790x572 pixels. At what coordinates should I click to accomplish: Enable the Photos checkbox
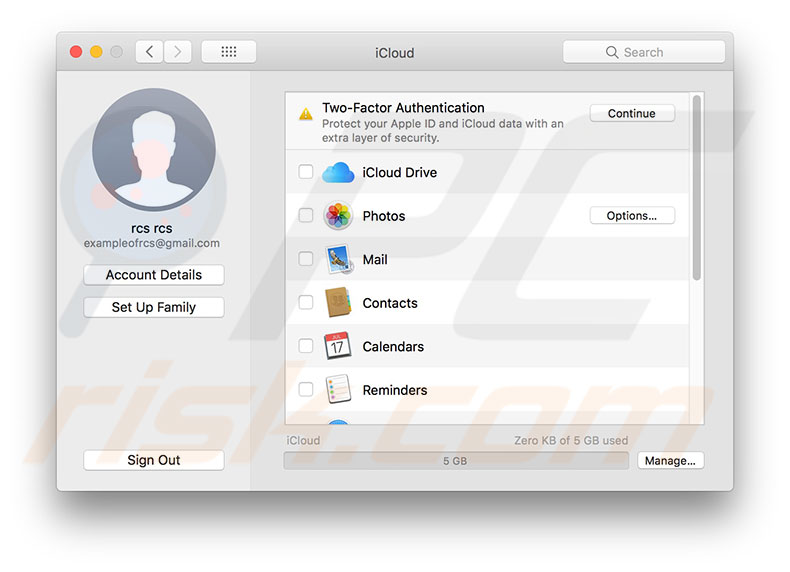(x=305, y=215)
